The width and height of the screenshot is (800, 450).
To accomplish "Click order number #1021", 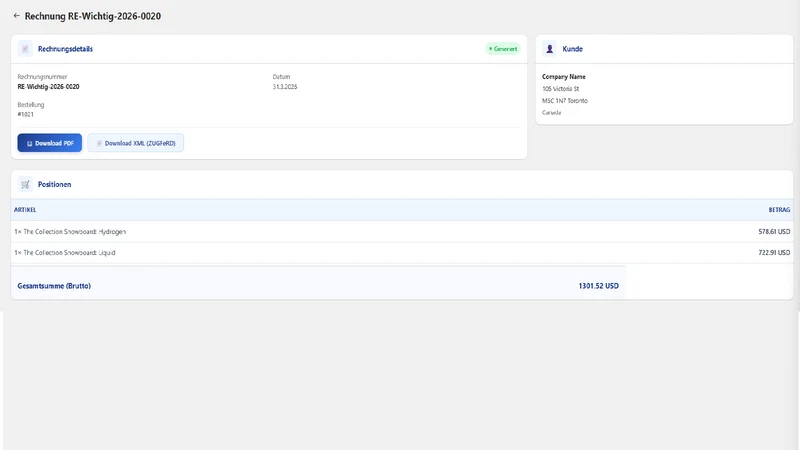I will [x=26, y=114].
